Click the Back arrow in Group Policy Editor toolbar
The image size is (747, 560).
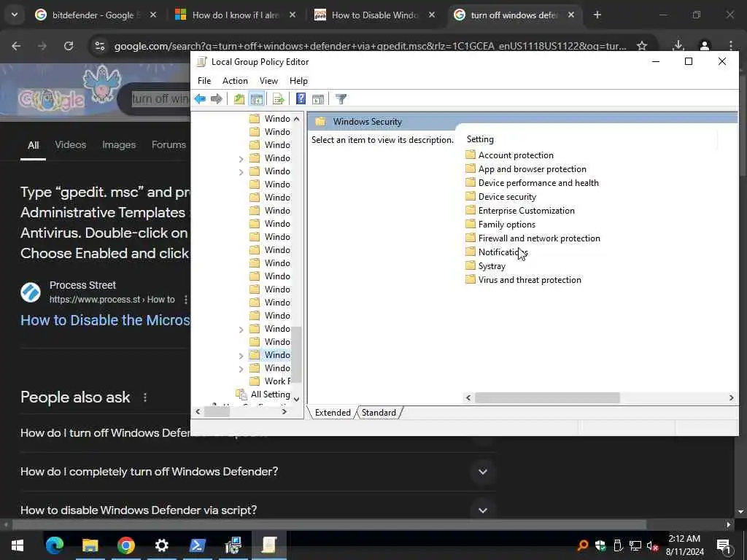tap(200, 99)
